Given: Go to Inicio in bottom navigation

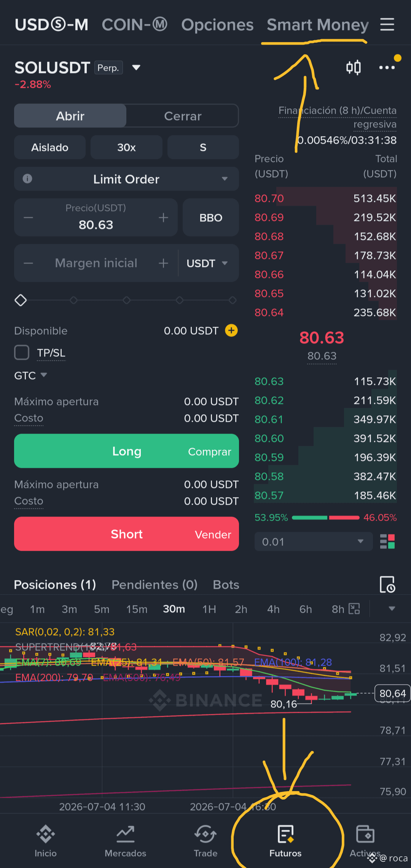Looking at the screenshot, I should [x=46, y=841].
